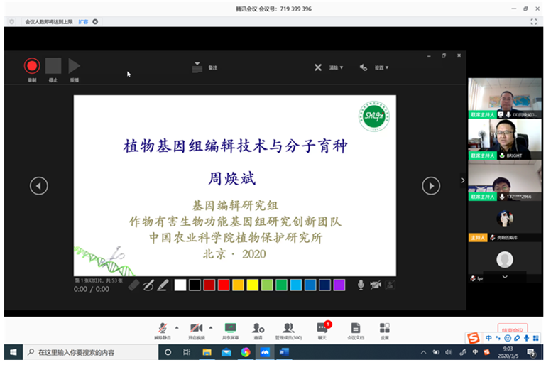Collapse the participant video panel with chevron
Viewport: 550px width, 367px height.
click(x=463, y=180)
